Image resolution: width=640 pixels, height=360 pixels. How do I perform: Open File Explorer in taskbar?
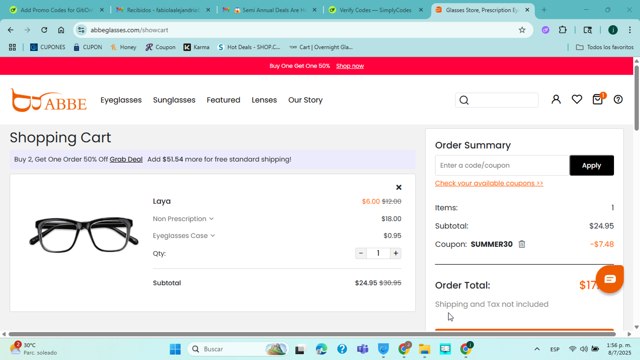pos(424,349)
